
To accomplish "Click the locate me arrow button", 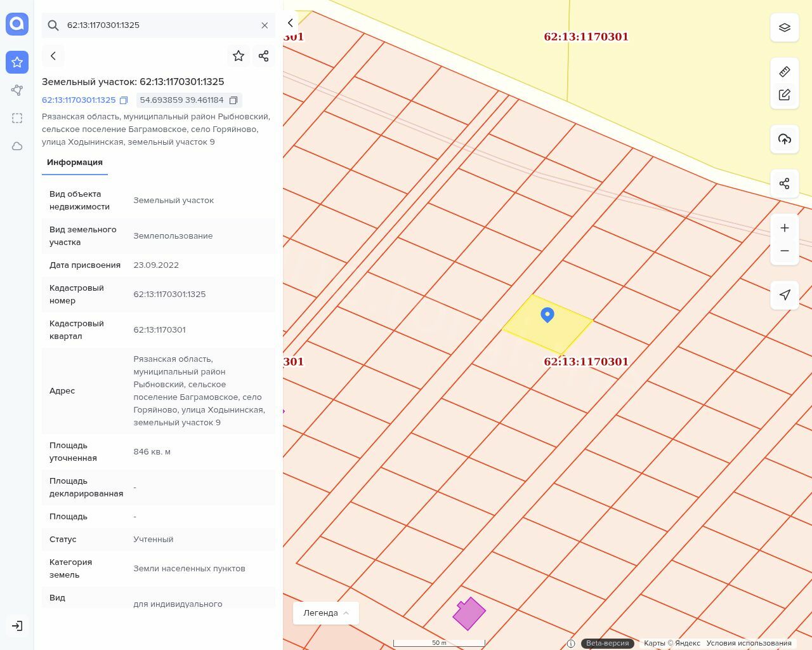I will (x=784, y=295).
